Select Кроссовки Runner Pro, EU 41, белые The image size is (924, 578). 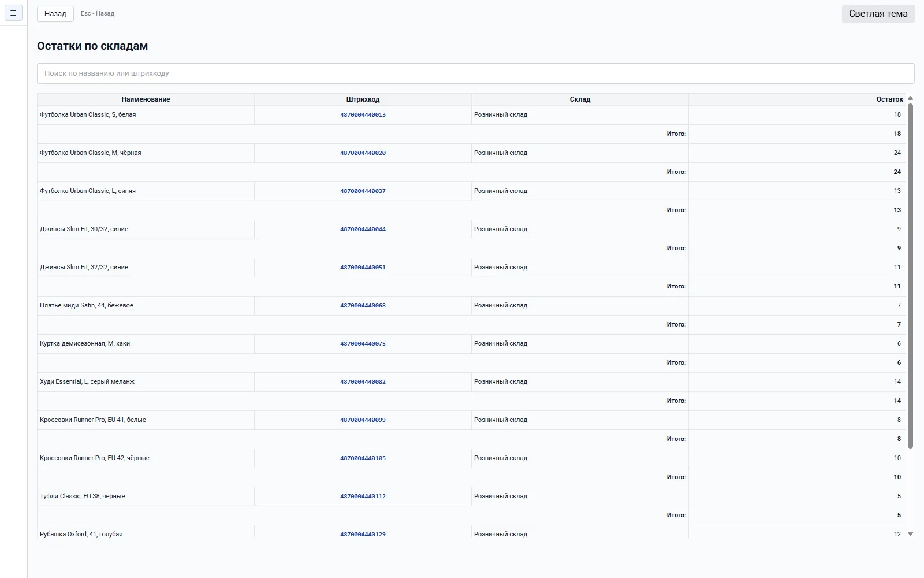click(x=93, y=420)
